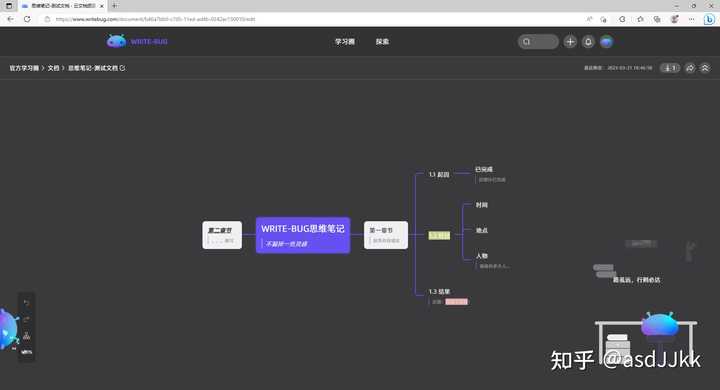Image resolution: width=720 pixels, height=390 pixels.
Task: Click the bottom icon in left toolbar
Action: pyautogui.click(x=27, y=352)
